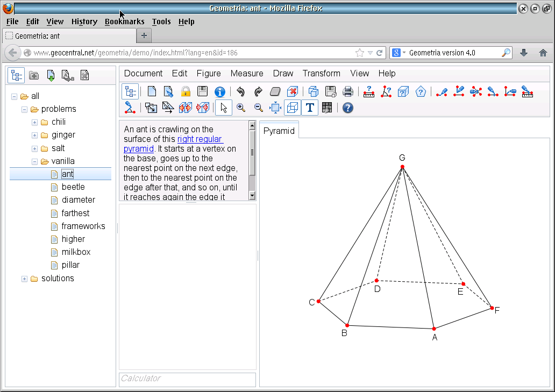Click the save document floppy disk icon
This screenshot has width=555, height=392.
coord(202,91)
